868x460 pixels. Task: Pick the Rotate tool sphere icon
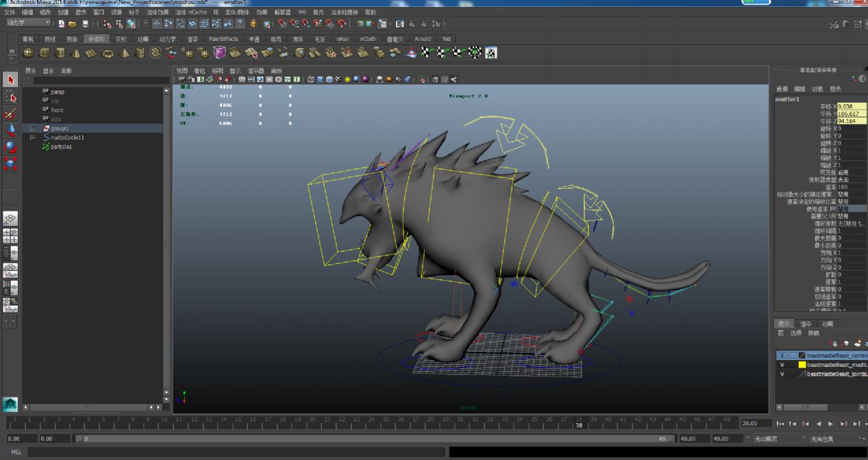(x=10, y=146)
